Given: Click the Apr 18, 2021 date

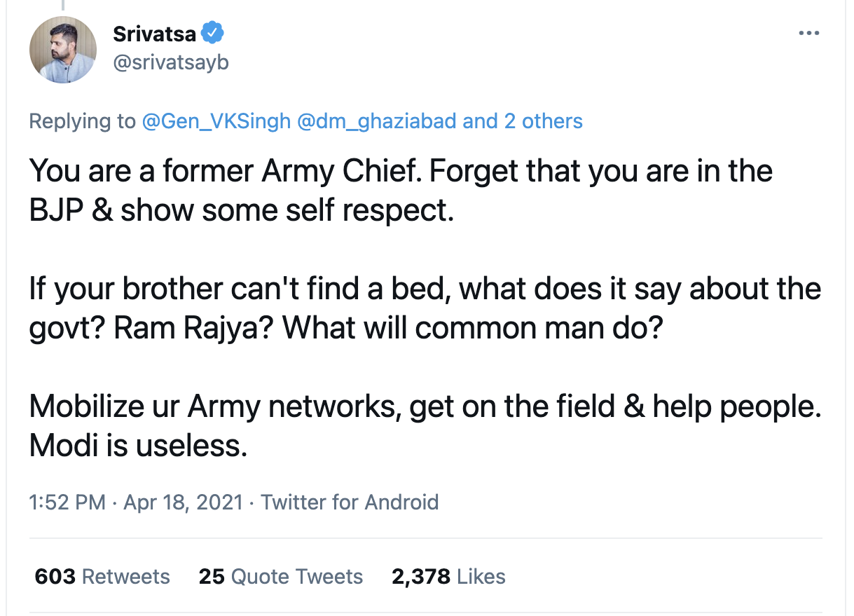Looking at the screenshot, I should (x=183, y=502).
